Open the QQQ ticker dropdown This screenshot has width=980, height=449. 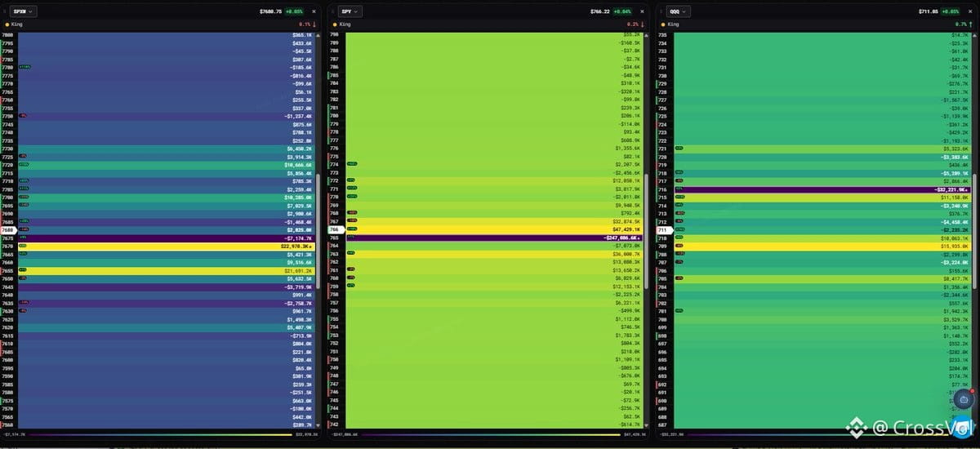pyautogui.click(x=679, y=11)
